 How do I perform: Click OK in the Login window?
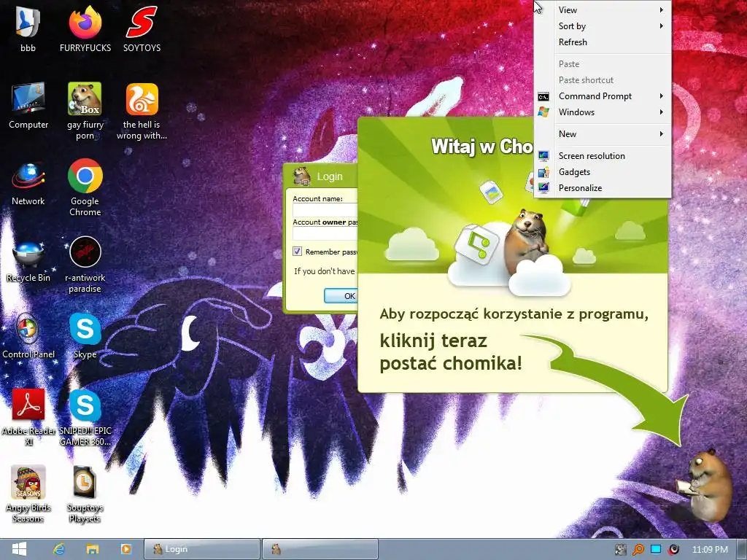click(x=341, y=296)
